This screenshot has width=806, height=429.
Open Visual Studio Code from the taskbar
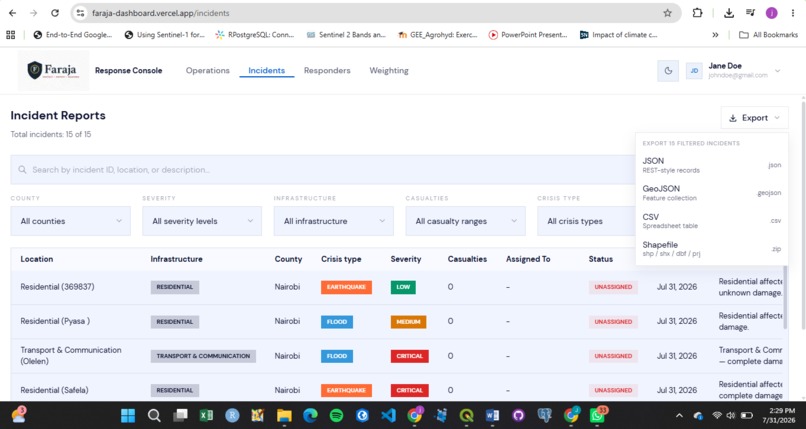389,415
